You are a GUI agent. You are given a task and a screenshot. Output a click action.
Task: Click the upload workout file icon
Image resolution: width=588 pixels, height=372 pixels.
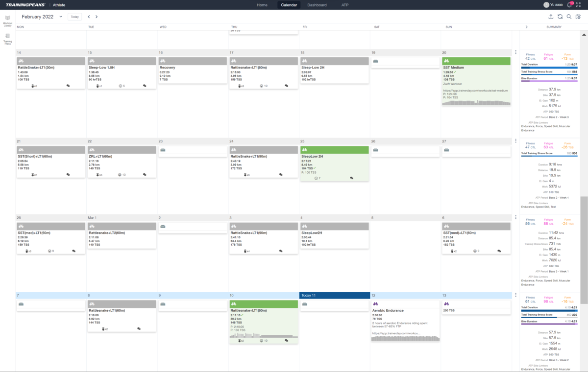(551, 17)
